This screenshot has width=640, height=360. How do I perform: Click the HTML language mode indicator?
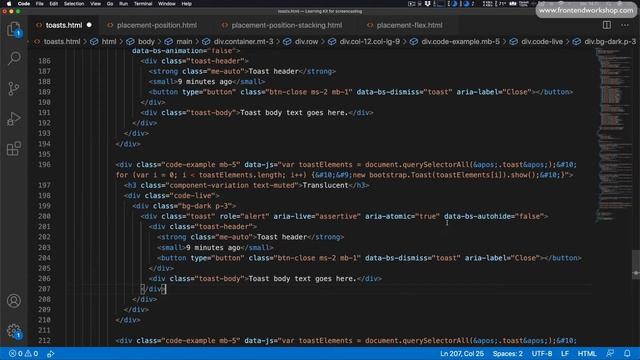[x=587, y=353]
